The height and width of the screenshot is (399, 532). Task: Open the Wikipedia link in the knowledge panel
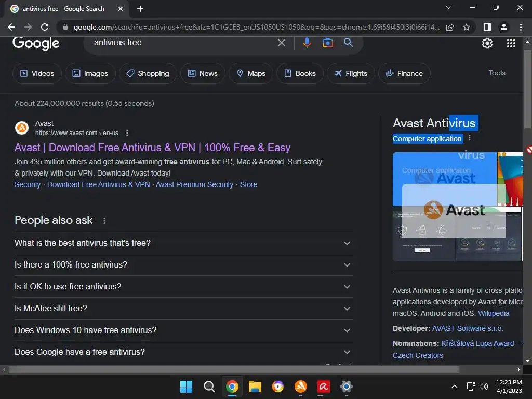[x=494, y=313]
